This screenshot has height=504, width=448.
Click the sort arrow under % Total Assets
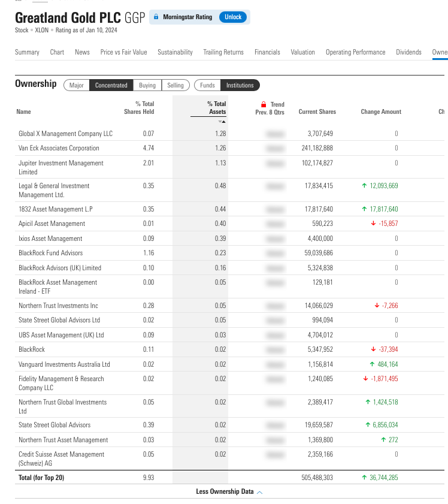coord(222,122)
